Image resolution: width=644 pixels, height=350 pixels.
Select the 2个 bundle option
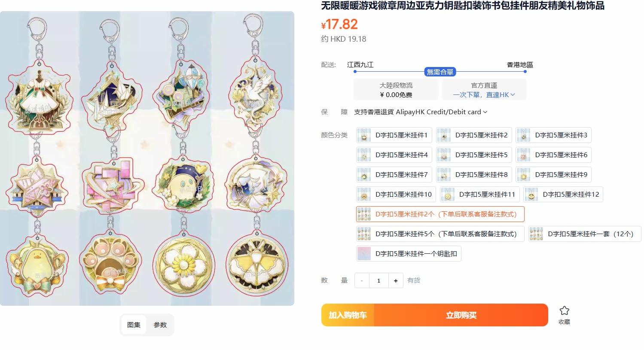[440, 214]
